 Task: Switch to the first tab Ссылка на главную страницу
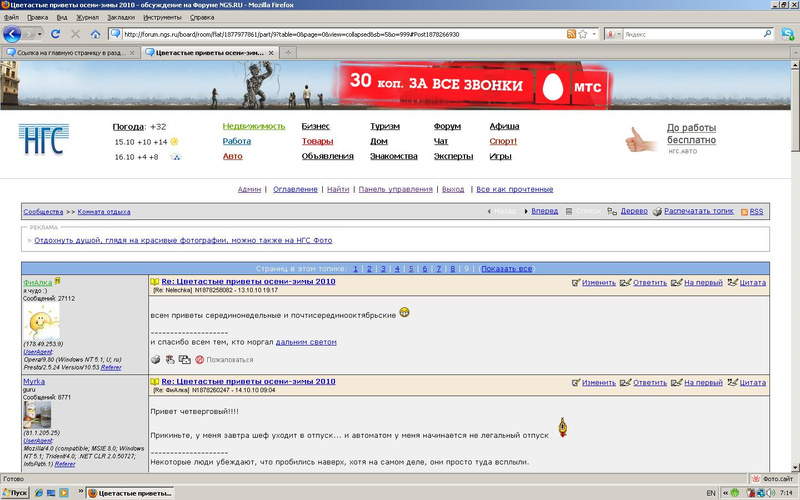pos(68,52)
